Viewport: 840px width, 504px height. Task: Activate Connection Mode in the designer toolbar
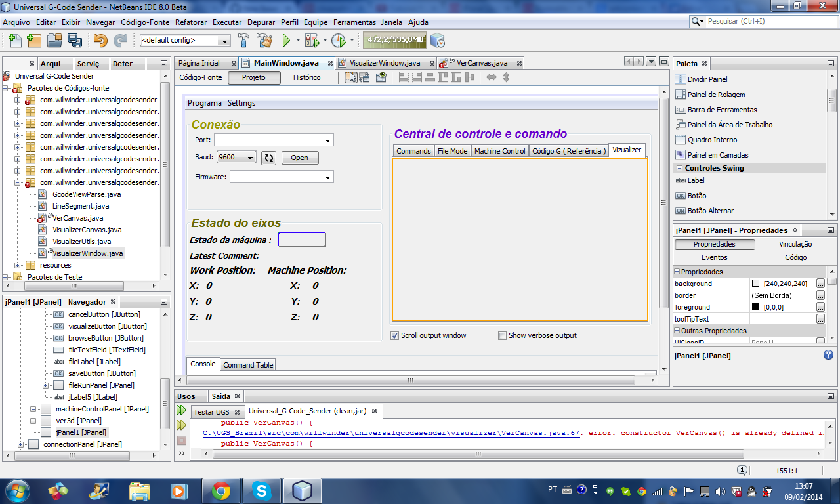point(364,77)
